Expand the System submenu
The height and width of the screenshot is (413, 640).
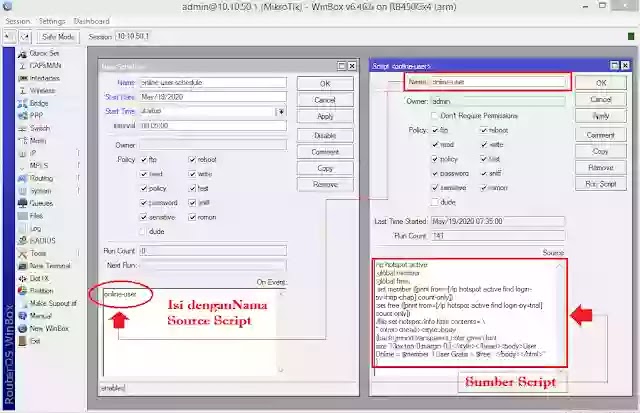(78, 191)
